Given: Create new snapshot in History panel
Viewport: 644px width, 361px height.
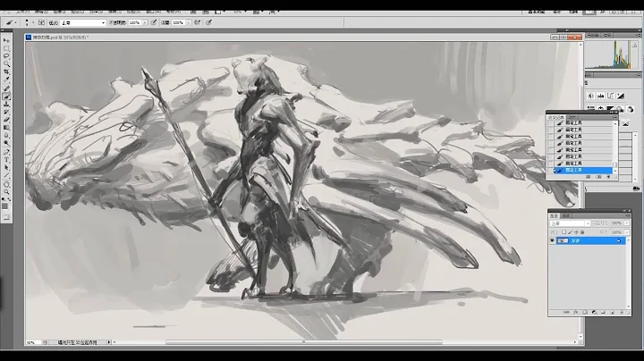Looking at the screenshot, I should tap(598, 177).
